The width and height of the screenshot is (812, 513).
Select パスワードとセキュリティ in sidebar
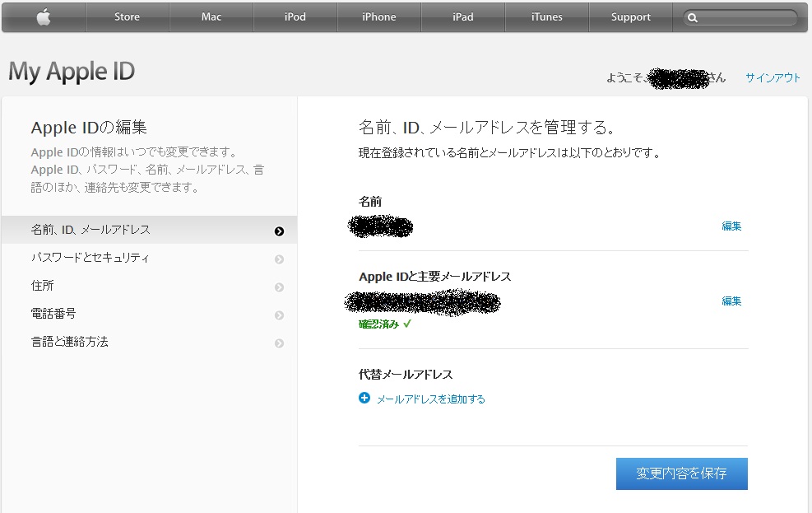tap(149, 258)
